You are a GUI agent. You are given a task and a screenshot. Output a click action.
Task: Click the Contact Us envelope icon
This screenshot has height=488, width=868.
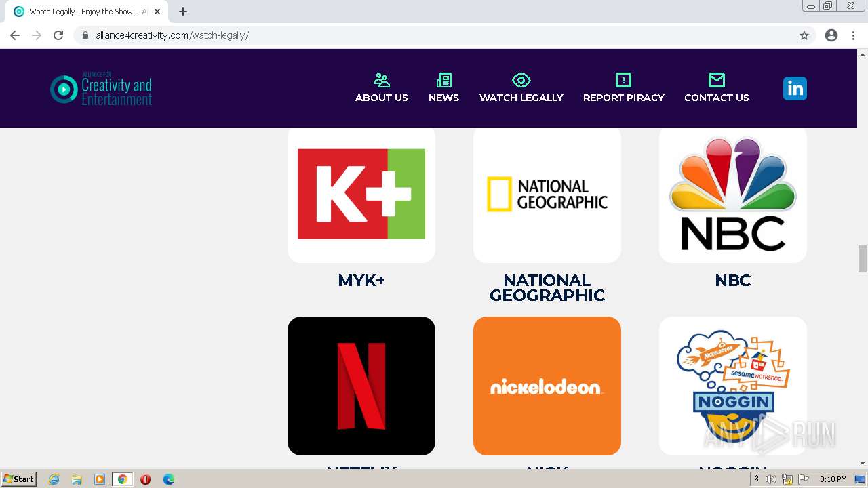717,80
